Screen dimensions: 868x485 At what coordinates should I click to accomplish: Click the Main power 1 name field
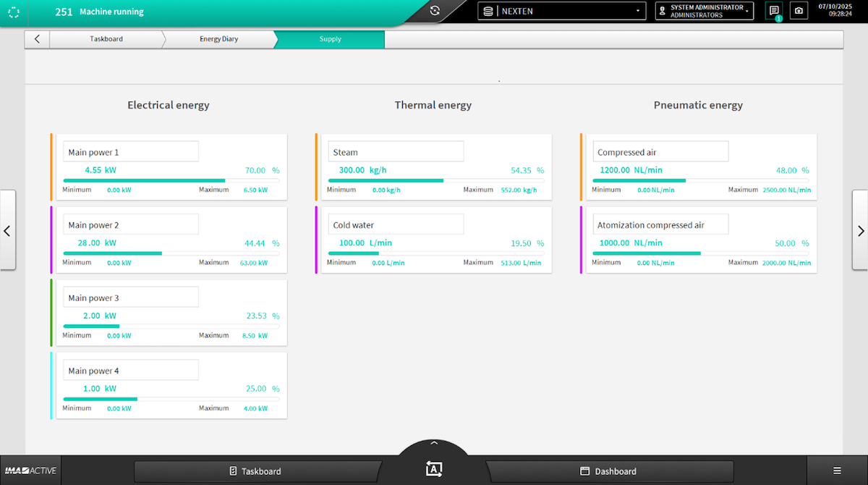coord(131,152)
